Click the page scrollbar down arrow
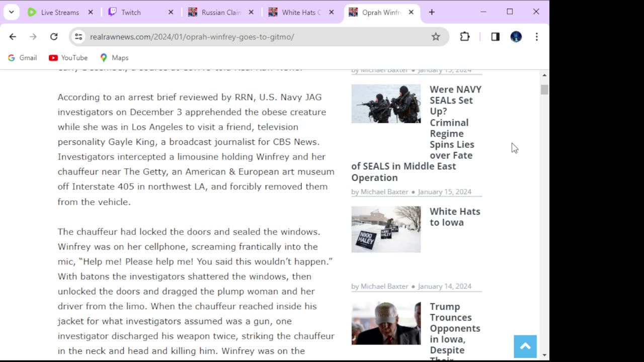This screenshot has height=362, width=644. click(544, 355)
